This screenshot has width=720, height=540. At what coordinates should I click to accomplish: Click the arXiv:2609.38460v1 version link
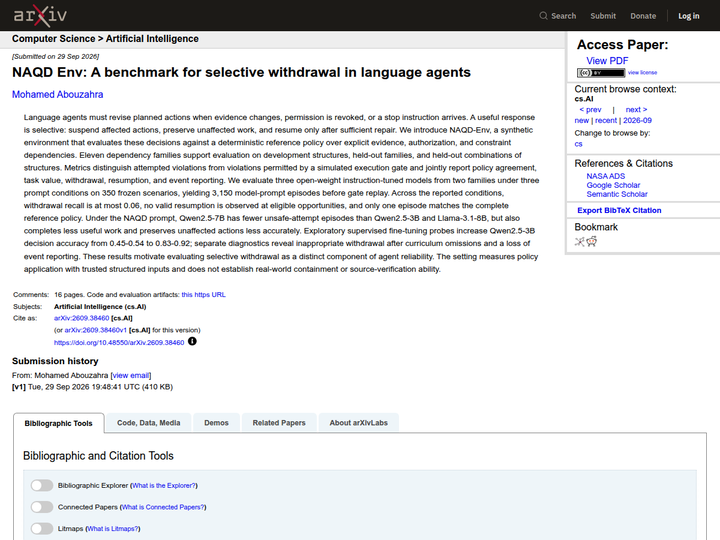click(x=96, y=330)
